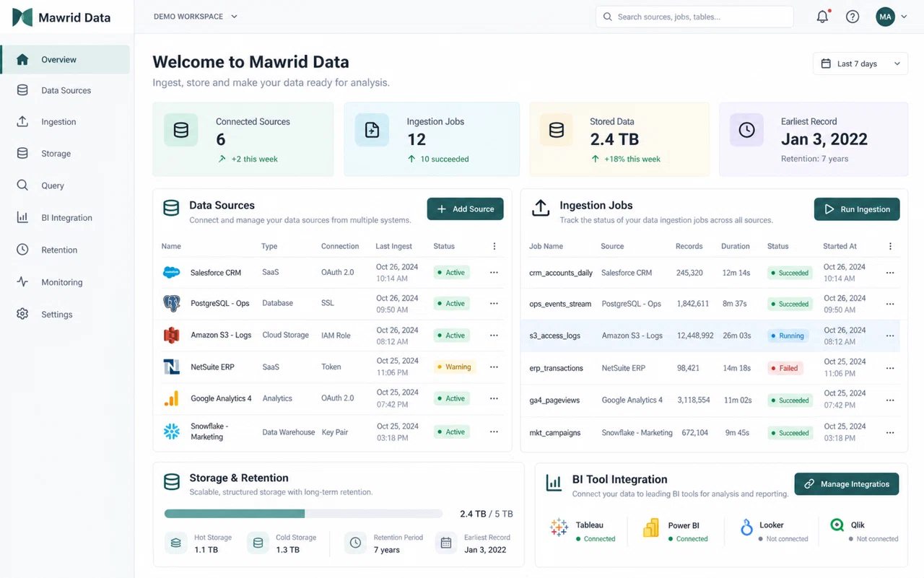Go to Data Sources in sidebar
Viewport: 924px width, 578px height.
click(x=66, y=90)
